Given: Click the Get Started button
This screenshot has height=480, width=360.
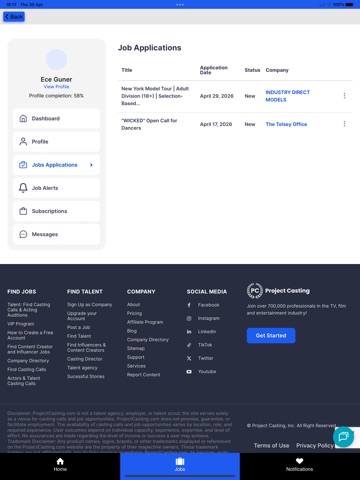Looking at the screenshot, I should coord(271,336).
